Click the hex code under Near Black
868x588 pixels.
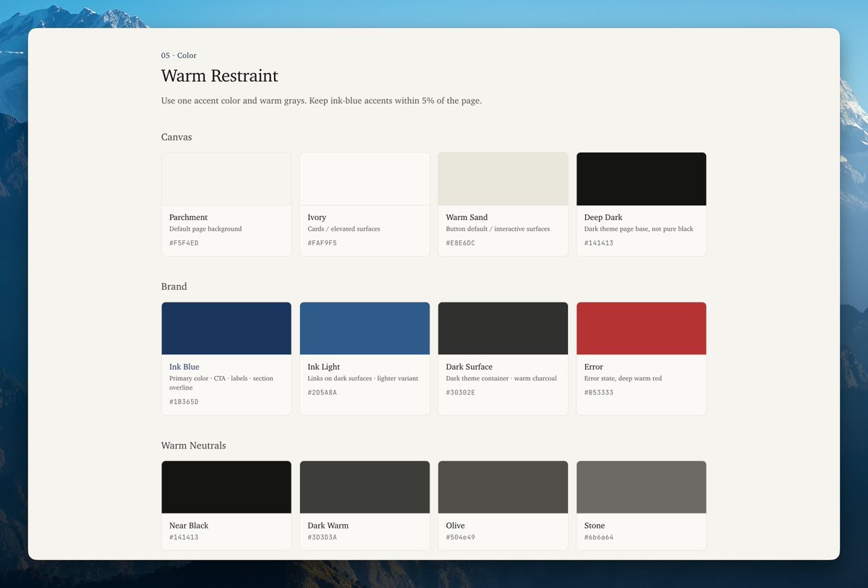click(184, 537)
